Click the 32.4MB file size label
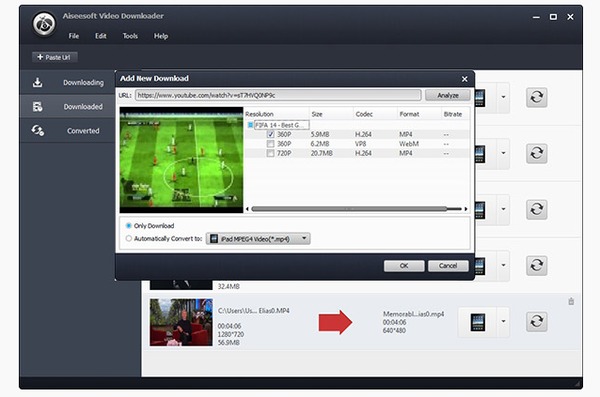 (x=229, y=286)
